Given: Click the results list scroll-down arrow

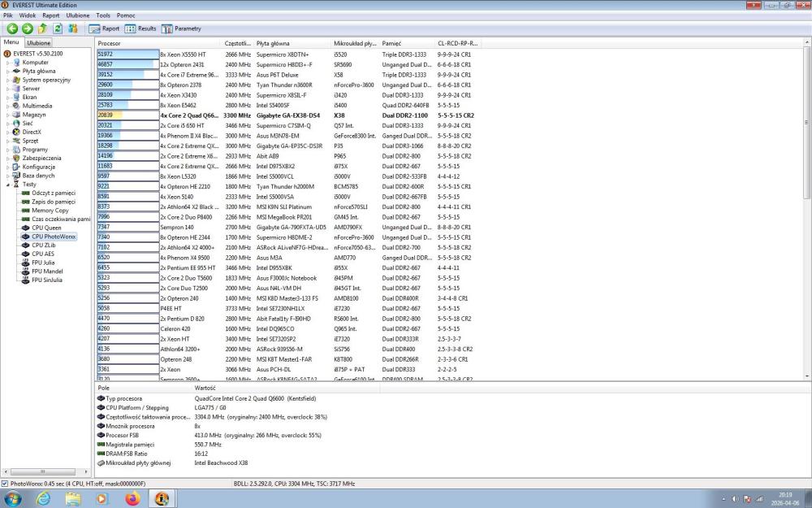Looking at the screenshot, I should click(807, 376).
